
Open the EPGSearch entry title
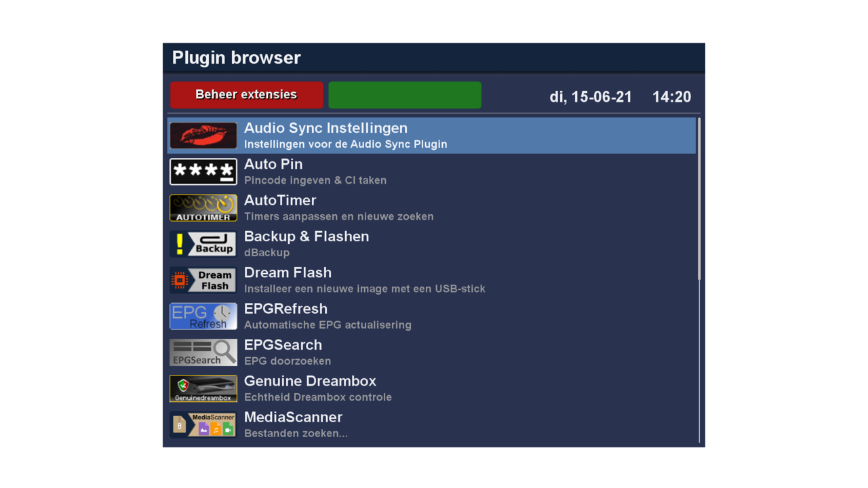coord(283,345)
